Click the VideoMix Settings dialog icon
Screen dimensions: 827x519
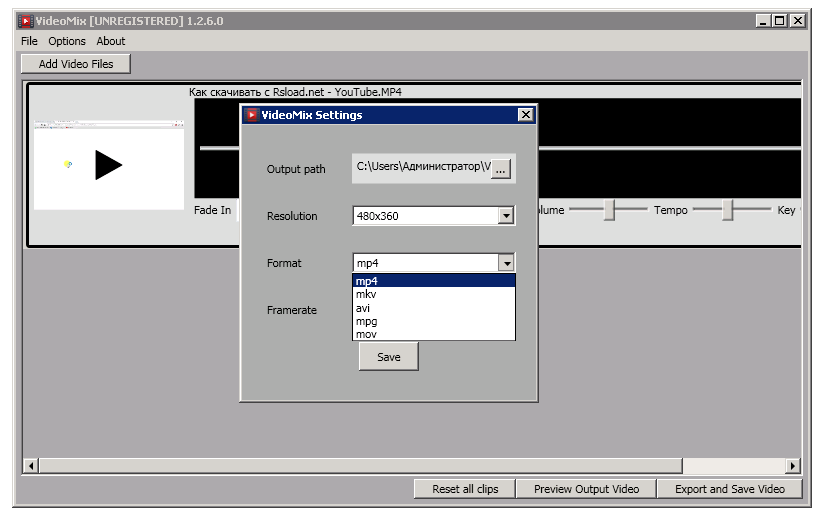point(252,115)
